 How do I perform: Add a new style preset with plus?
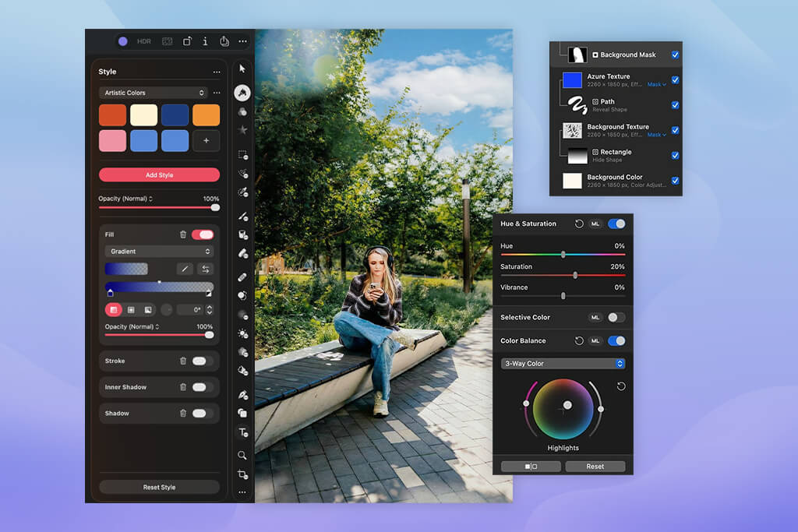tap(206, 141)
